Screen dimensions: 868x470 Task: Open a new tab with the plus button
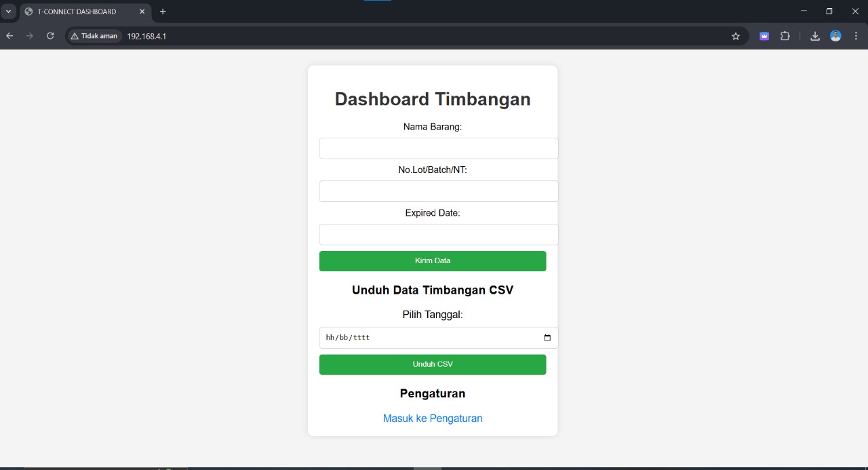click(163, 12)
